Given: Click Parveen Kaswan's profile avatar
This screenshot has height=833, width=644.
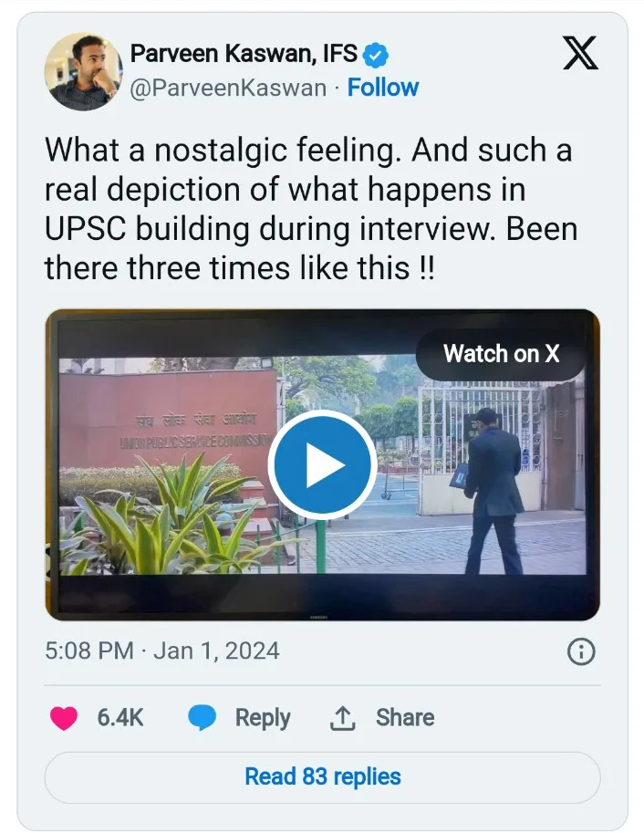Looking at the screenshot, I should [x=83, y=71].
